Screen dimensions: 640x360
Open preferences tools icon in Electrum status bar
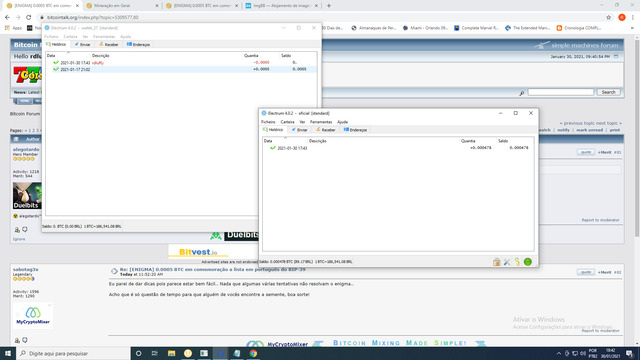tap(507, 262)
